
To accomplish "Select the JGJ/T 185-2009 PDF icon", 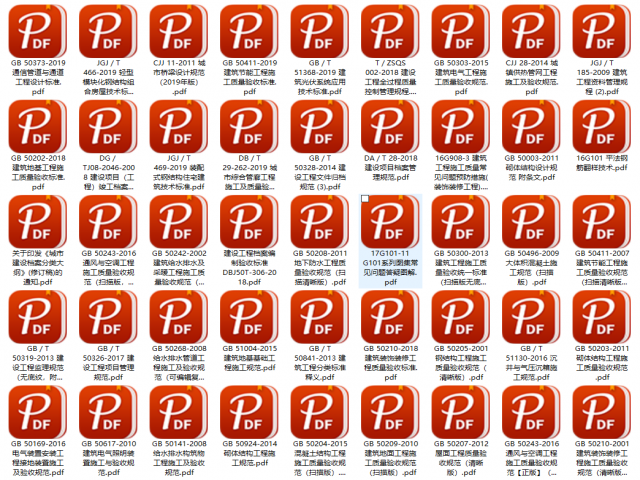I will pos(602,31).
